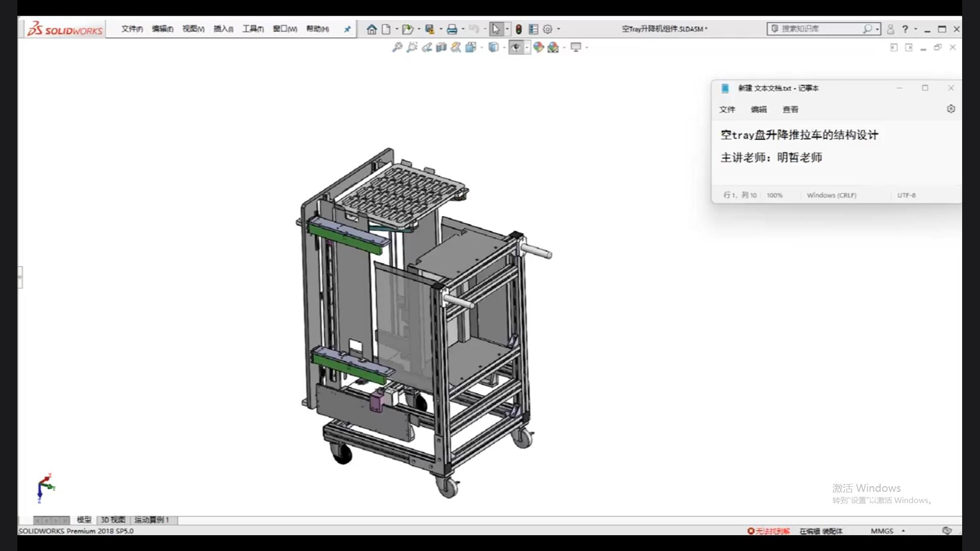Click the Zoom to Area icon
The height and width of the screenshot is (551, 980).
pyautogui.click(x=412, y=47)
